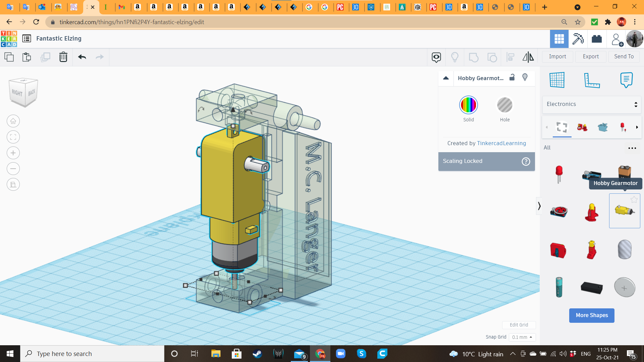Open the Snap Grid 0.1 mm dropdown

522,337
